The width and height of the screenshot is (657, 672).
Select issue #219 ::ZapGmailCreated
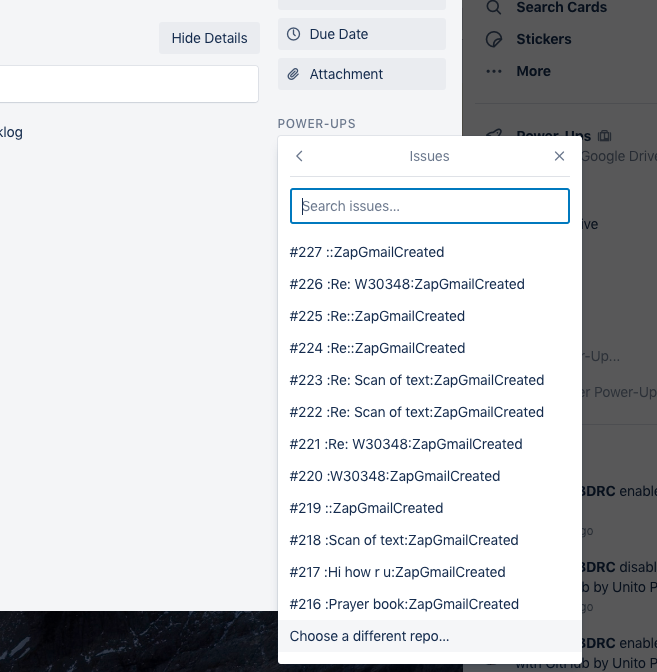tap(430, 508)
